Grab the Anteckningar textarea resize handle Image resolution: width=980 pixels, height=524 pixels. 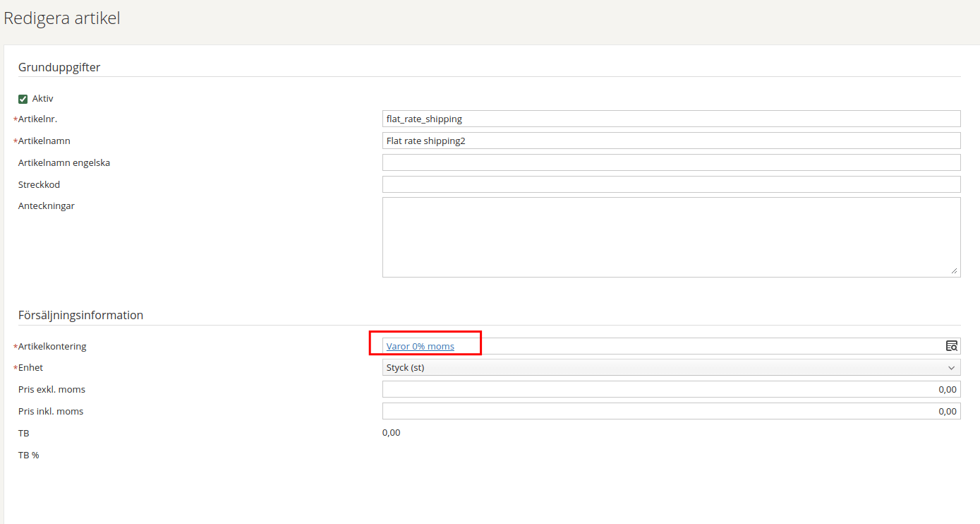[954, 270]
